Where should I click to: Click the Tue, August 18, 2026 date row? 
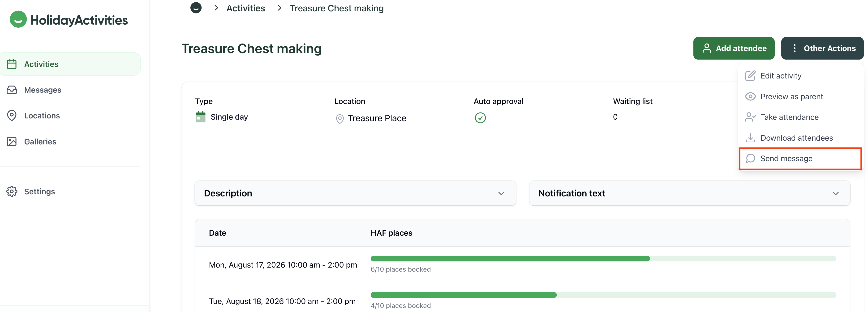click(x=522, y=298)
